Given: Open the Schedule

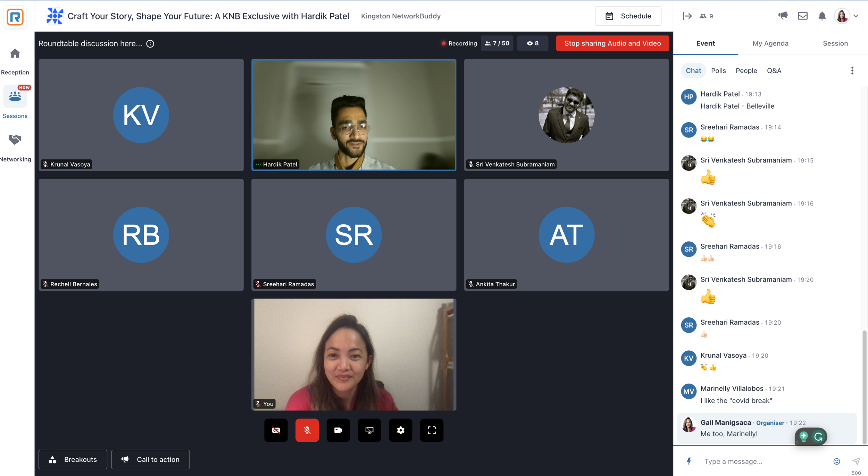Looking at the screenshot, I should click(x=628, y=16).
